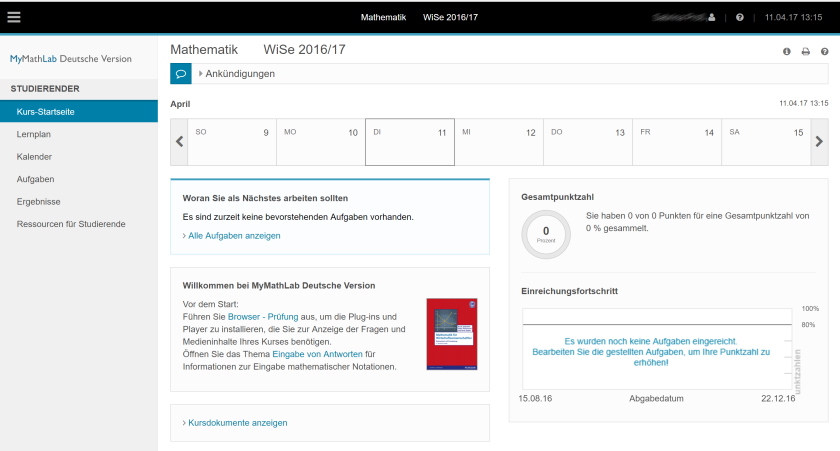Expand the Ankündigungen section
This screenshot has width=840, height=451.
240,73
